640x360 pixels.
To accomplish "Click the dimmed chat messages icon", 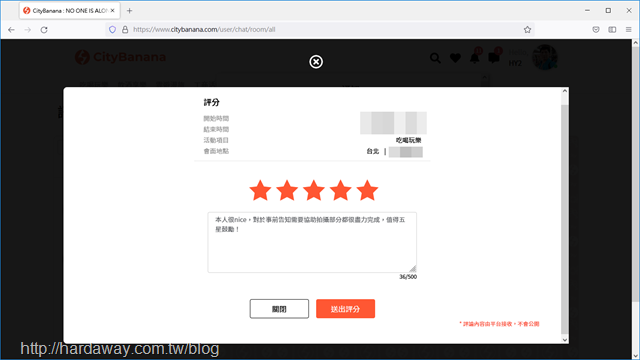I will click(x=494, y=58).
